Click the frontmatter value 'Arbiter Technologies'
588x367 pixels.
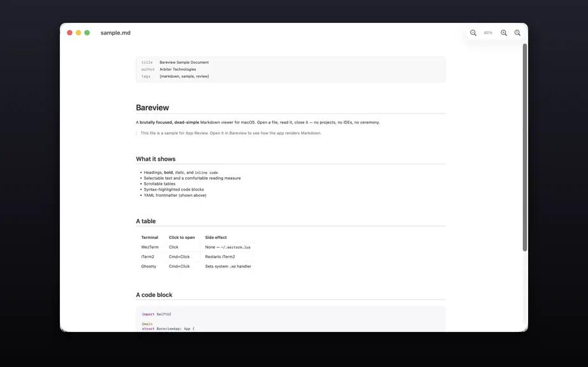point(178,69)
